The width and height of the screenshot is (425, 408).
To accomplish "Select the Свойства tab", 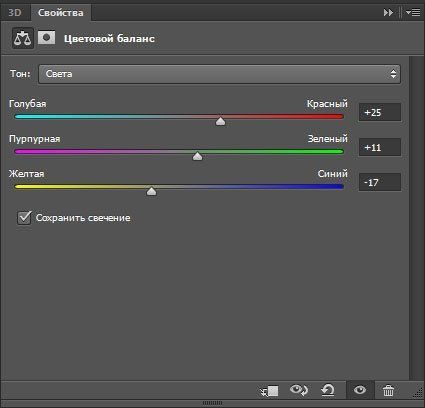I will coord(61,13).
